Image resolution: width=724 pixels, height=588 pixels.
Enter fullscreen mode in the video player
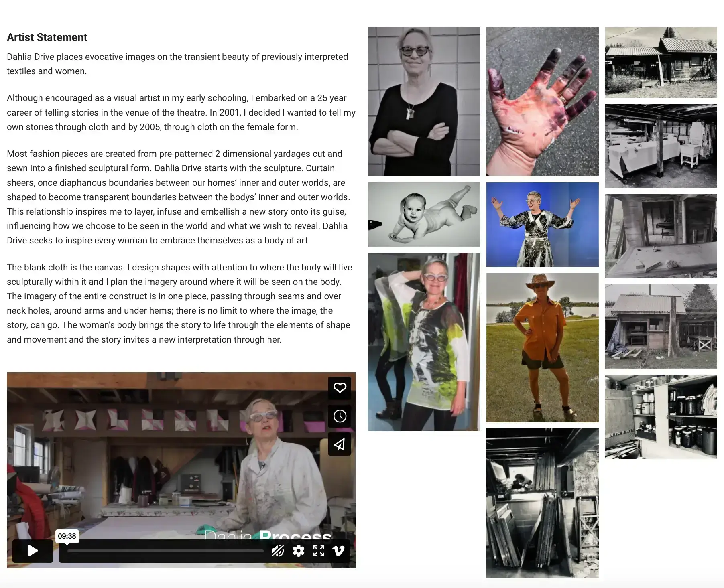319,551
